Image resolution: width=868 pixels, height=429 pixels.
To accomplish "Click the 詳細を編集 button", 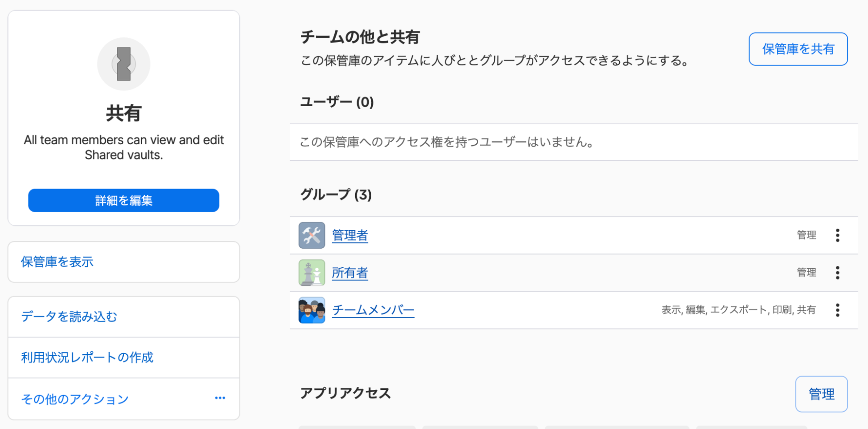I will [124, 200].
